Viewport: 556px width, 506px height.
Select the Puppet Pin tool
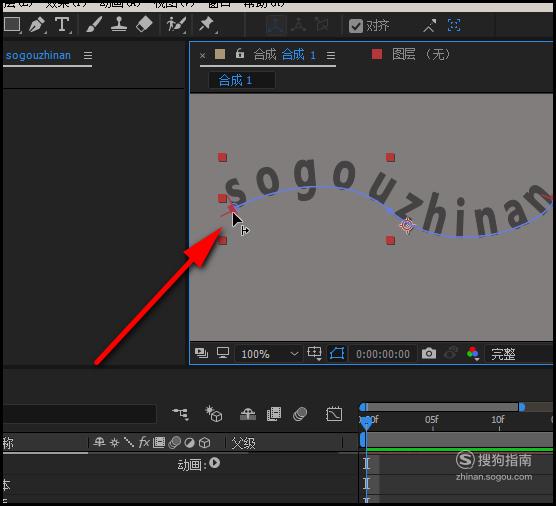pyautogui.click(x=206, y=25)
